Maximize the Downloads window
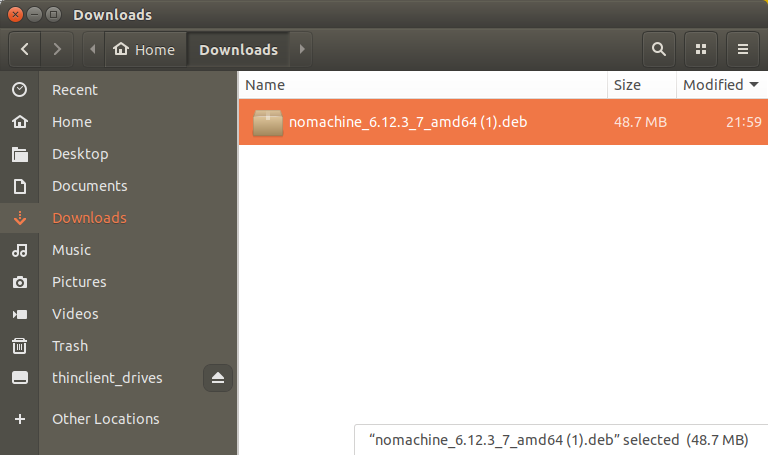This screenshot has height=455, width=768. pos(53,15)
